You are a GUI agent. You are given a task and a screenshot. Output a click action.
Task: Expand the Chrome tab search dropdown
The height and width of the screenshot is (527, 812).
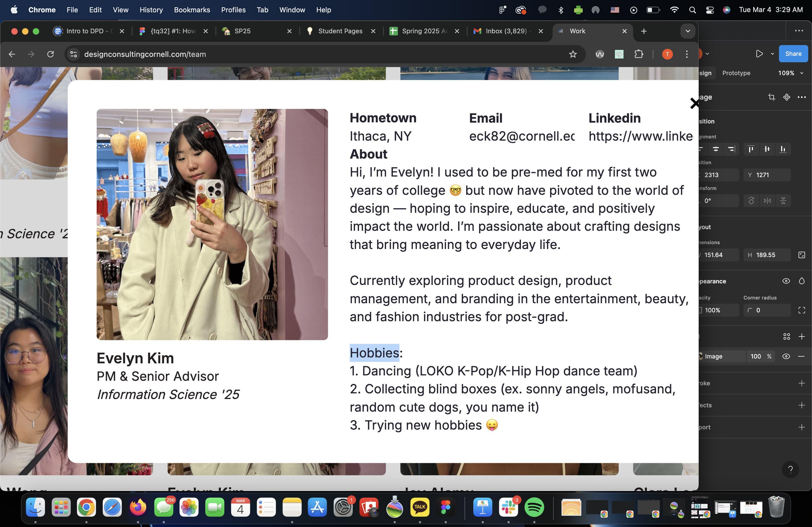point(687,31)
